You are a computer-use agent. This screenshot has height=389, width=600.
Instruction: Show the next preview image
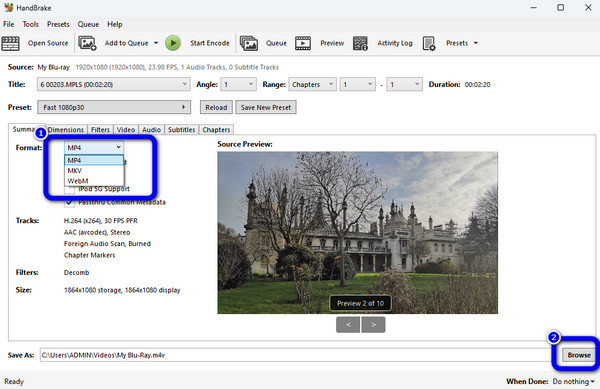click(x=373, y=325)
